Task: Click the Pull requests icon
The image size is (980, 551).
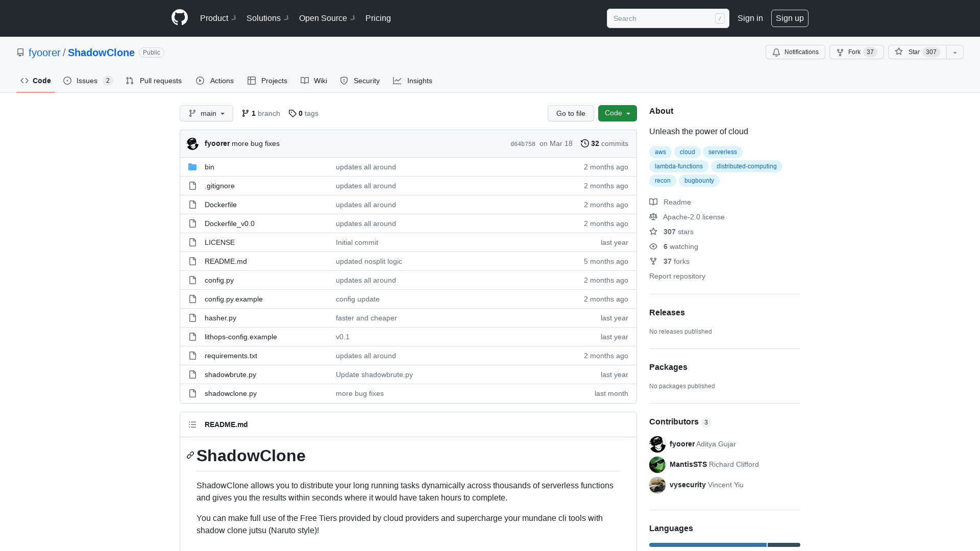Action: pos(129,81)
